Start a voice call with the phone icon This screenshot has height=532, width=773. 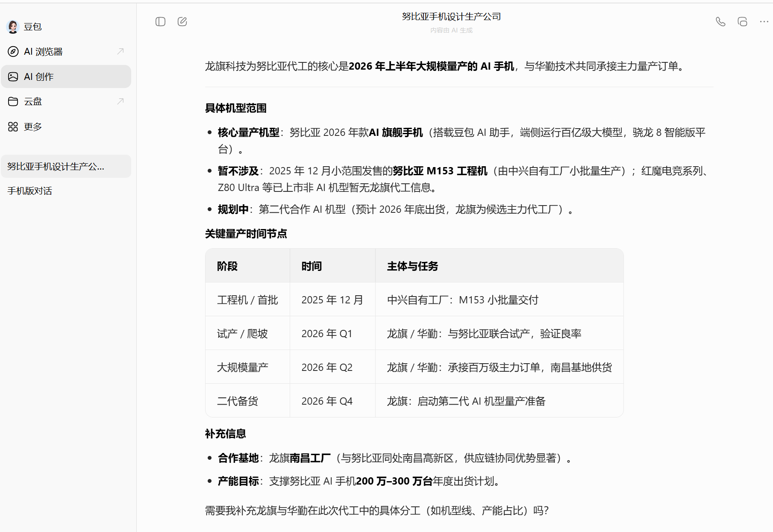[720, 22]
